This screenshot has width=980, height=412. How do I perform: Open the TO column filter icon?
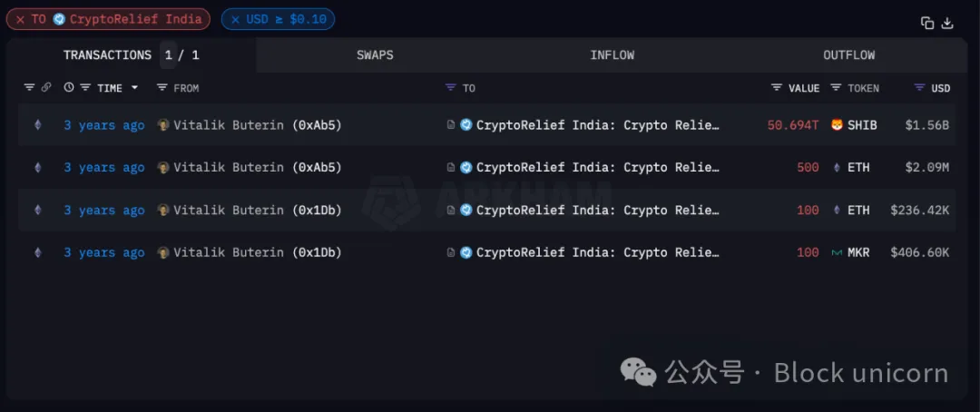point(451,88)
